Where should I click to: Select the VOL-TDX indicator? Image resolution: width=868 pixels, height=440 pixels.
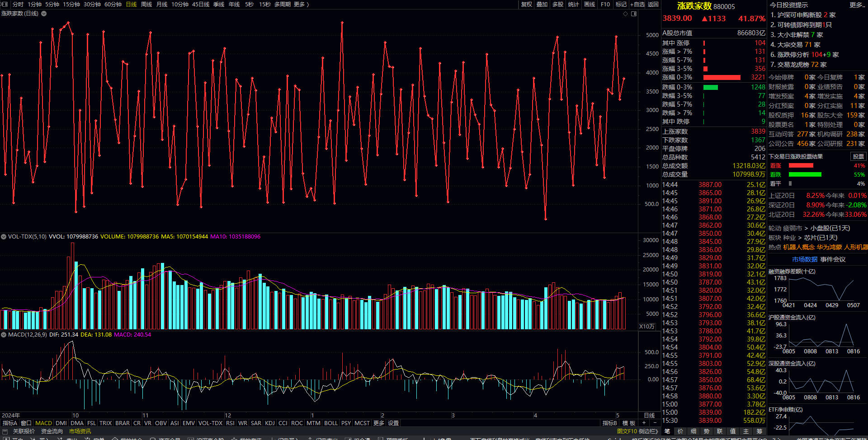coord(210,423)
